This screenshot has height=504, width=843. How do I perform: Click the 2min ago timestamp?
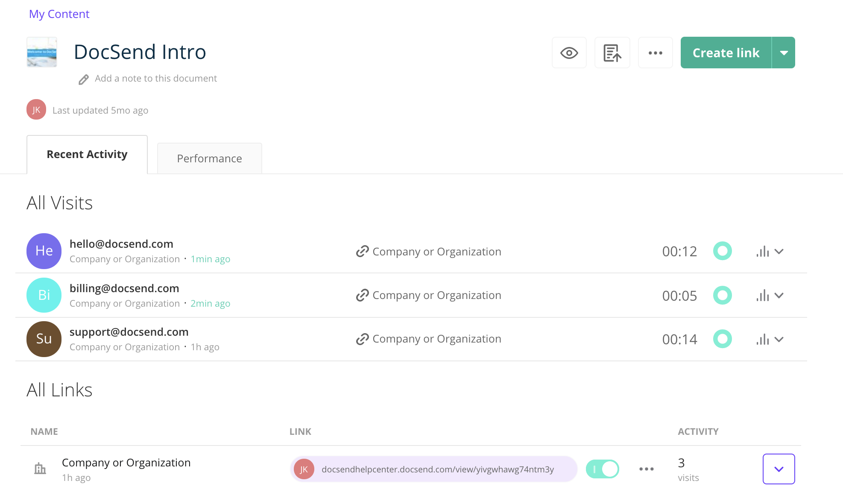point(210,303)
